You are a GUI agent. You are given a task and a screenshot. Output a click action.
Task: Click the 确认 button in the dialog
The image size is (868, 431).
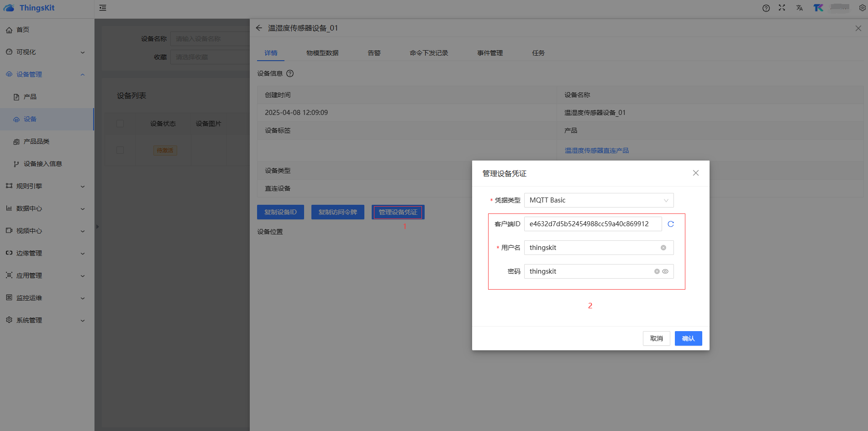(x=688, y=338)
